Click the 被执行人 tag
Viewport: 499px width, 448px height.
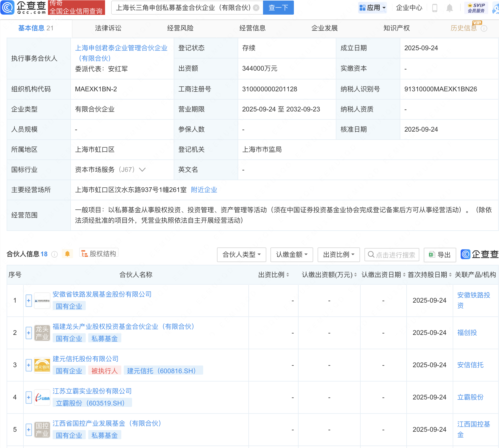[x=104, y=371]
